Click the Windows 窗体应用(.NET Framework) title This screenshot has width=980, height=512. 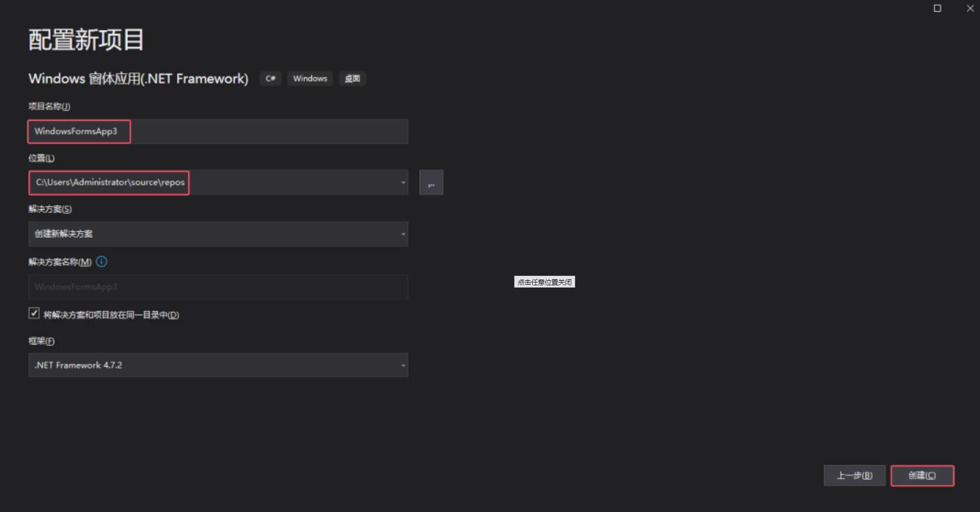point(139,78)
